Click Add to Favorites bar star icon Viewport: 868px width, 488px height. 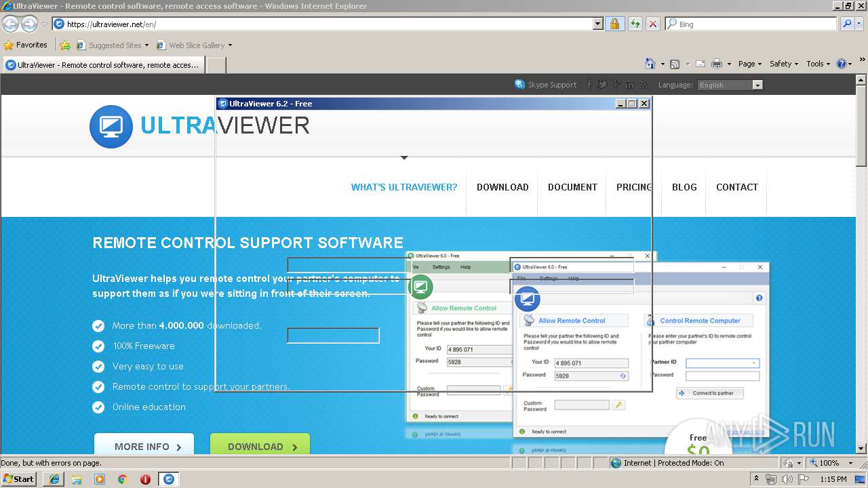65,45
